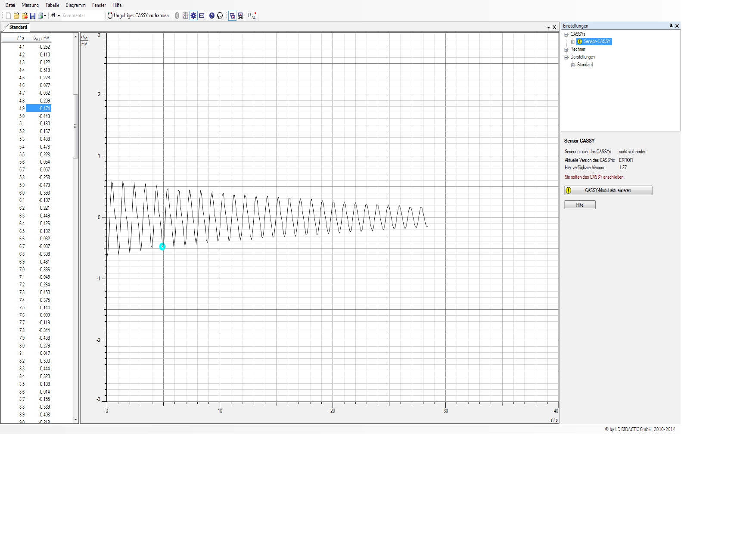The height and width of the screenshot is (534, 756).
Task: Click the New file icon in toolbar
Action: pos(8,16)
